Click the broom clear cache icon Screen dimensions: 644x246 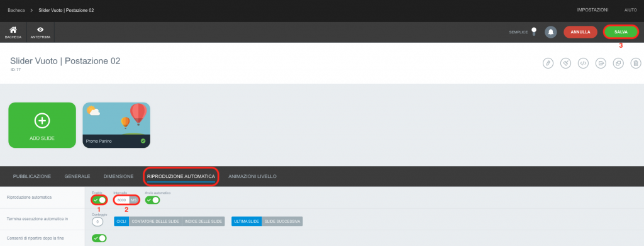(565, 64)
